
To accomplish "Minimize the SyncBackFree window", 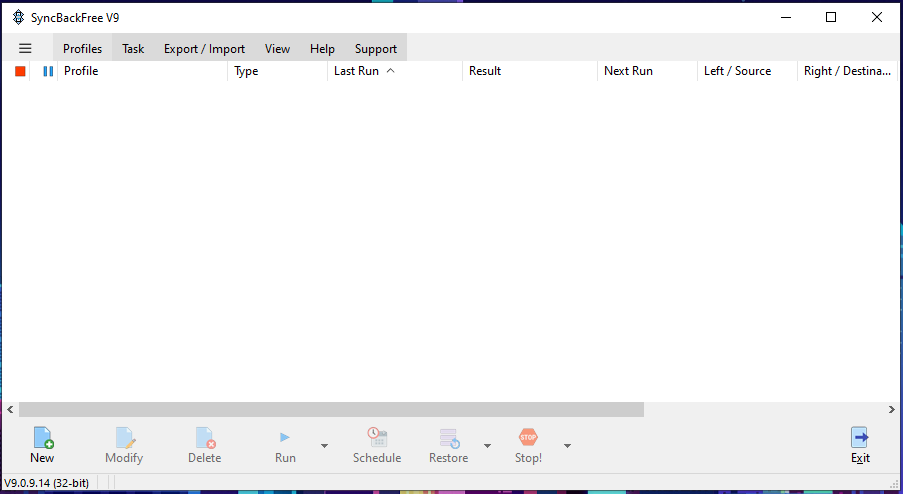I will 786,17.
